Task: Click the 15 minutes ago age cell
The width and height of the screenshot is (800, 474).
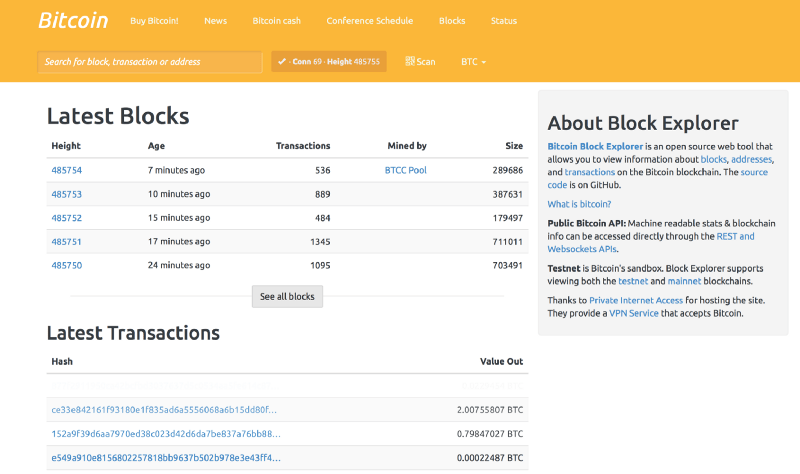Action: (179, 218)
